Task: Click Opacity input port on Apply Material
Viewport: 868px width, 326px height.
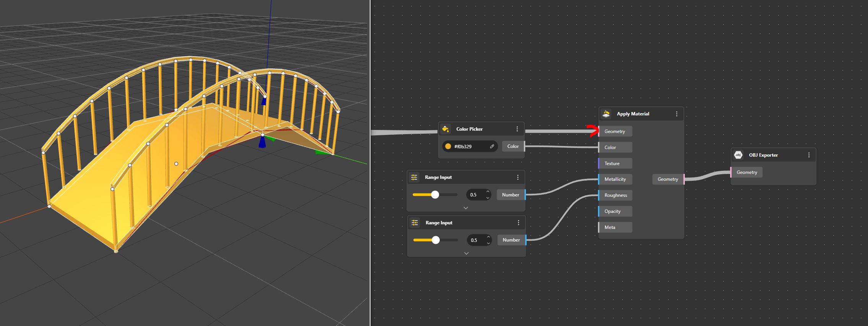Action: click(x=615, y=211)
